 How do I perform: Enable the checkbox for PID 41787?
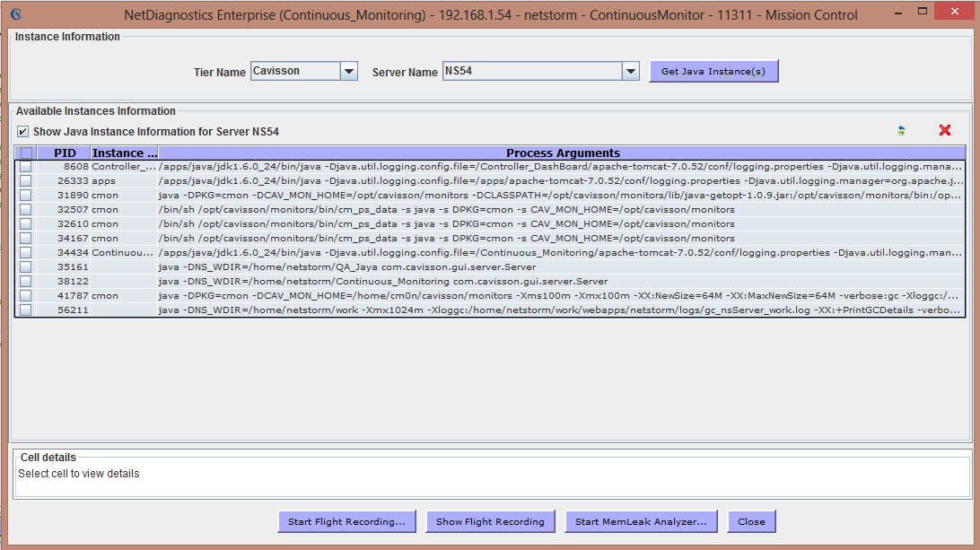click(26, 296)
